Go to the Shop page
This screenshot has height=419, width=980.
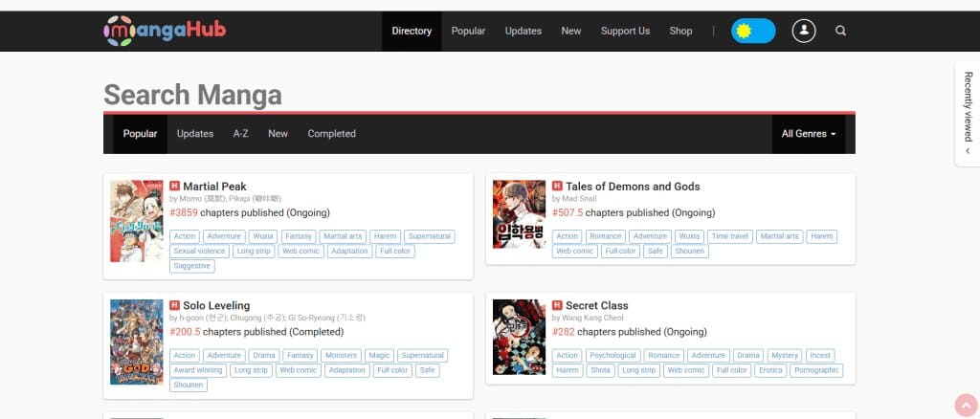[680, 31]
